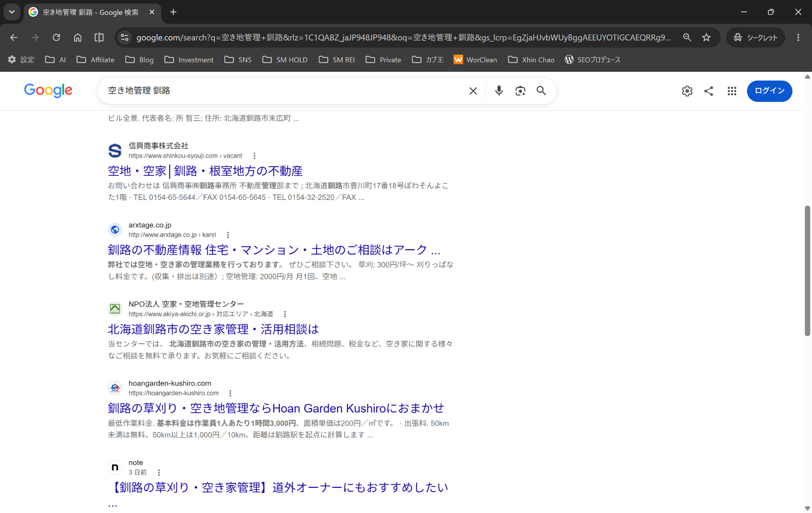Image resolution: width=812 pixels, height=513 pixels.
Task: Toggle the side panel icon in the toolbar
Action: (x=99, y=37)
